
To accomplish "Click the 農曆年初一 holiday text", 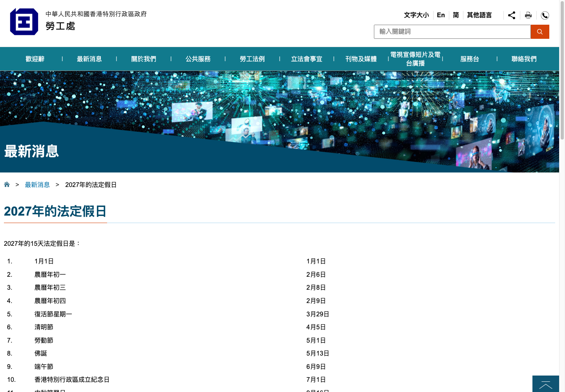I will pos(50,274).
